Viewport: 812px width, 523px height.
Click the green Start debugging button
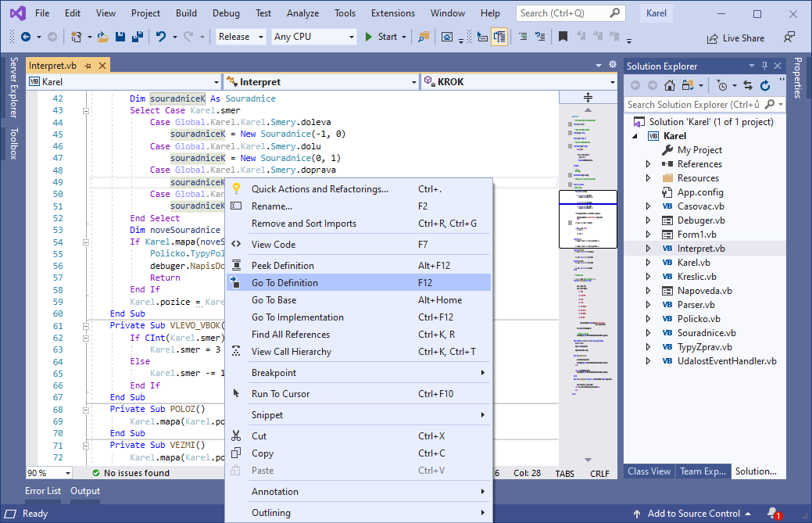tap(381, 37)
